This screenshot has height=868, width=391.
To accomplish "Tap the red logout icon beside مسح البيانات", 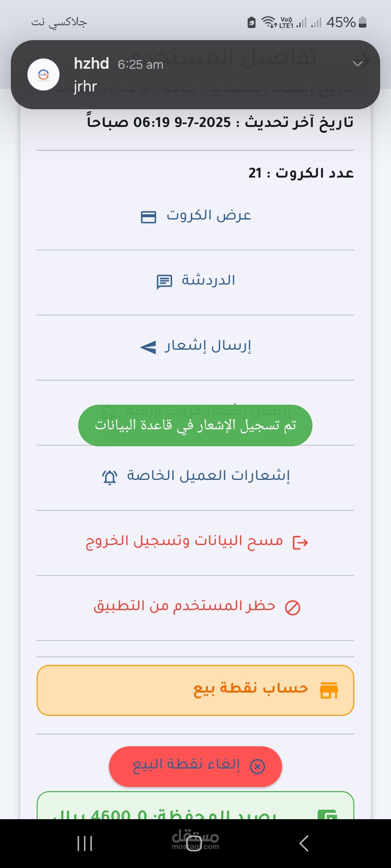I will tap(300, 542).
